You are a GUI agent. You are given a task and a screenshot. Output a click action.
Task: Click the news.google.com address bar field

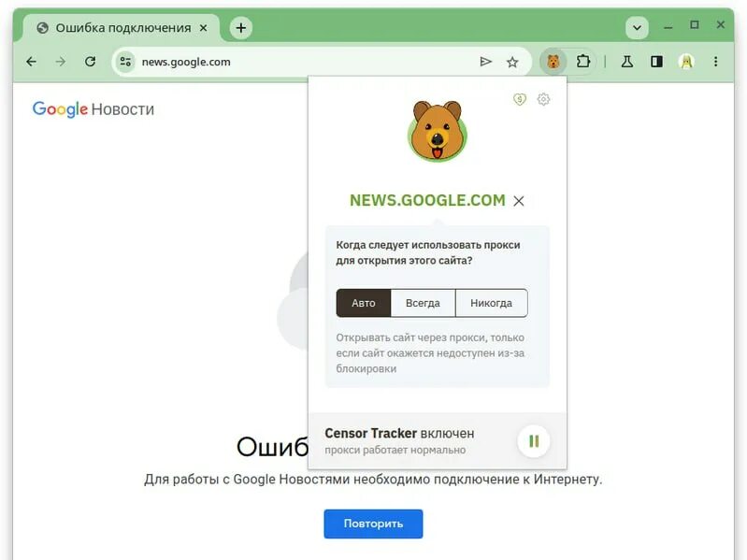tap(305, 62)
